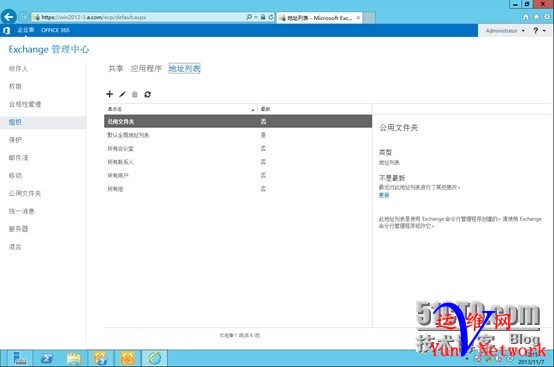Open 权限 in the left navigation
554x367 pixels.
pos(15,86)
